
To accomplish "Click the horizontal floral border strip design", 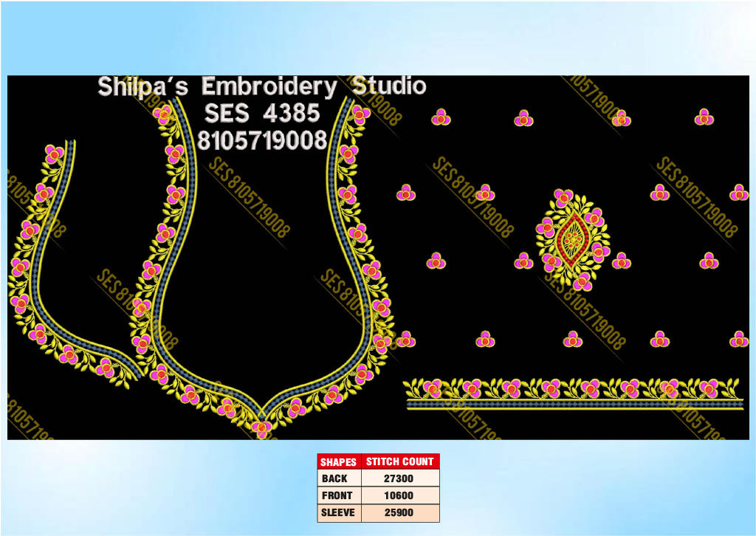I will click(574, 394).
